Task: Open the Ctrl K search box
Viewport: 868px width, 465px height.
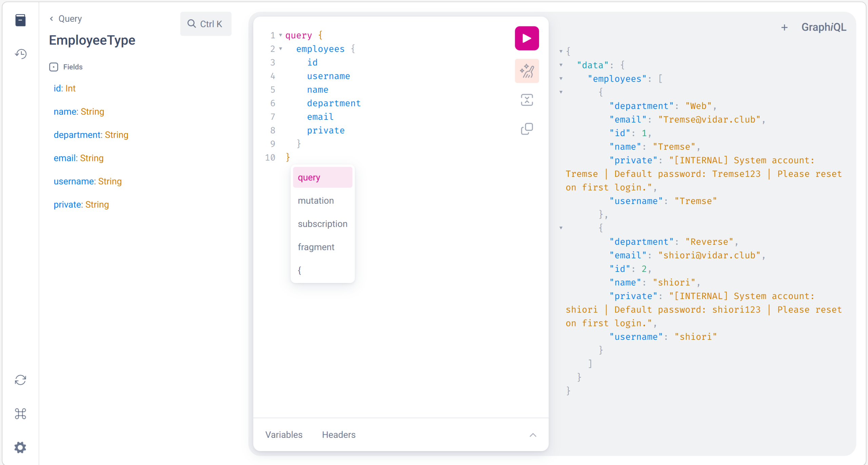Action: 205,24
